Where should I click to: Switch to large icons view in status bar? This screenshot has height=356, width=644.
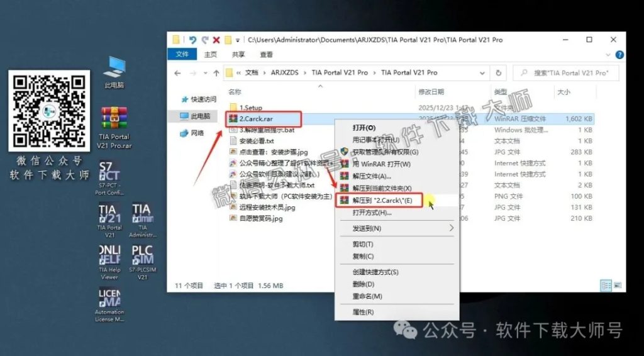(x=618, y=286)
